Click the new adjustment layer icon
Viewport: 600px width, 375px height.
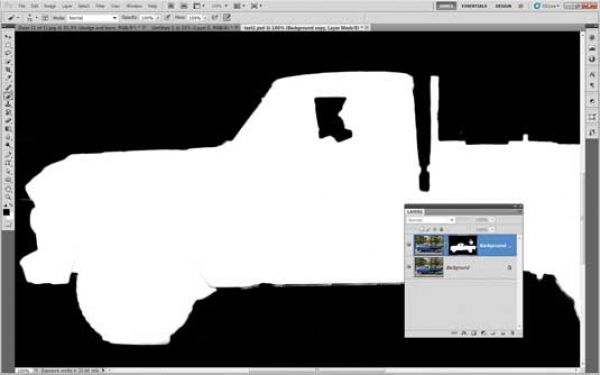[483, 333]
